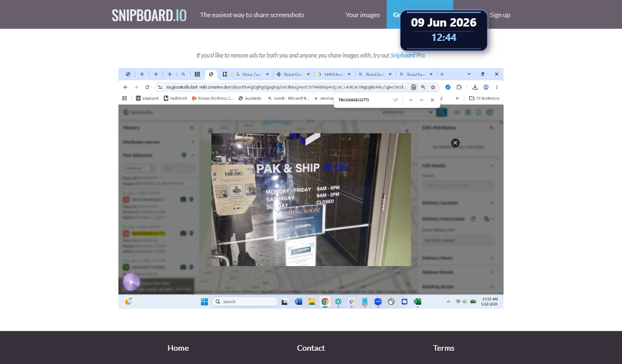Click the Pak & Ship Plus storefront photo

[311, 200]
